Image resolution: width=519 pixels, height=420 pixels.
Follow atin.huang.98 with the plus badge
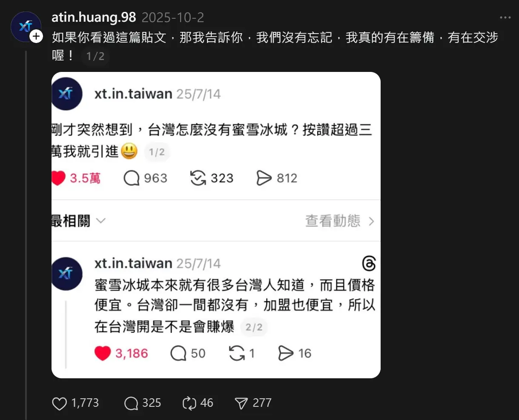tap(37, 37)
